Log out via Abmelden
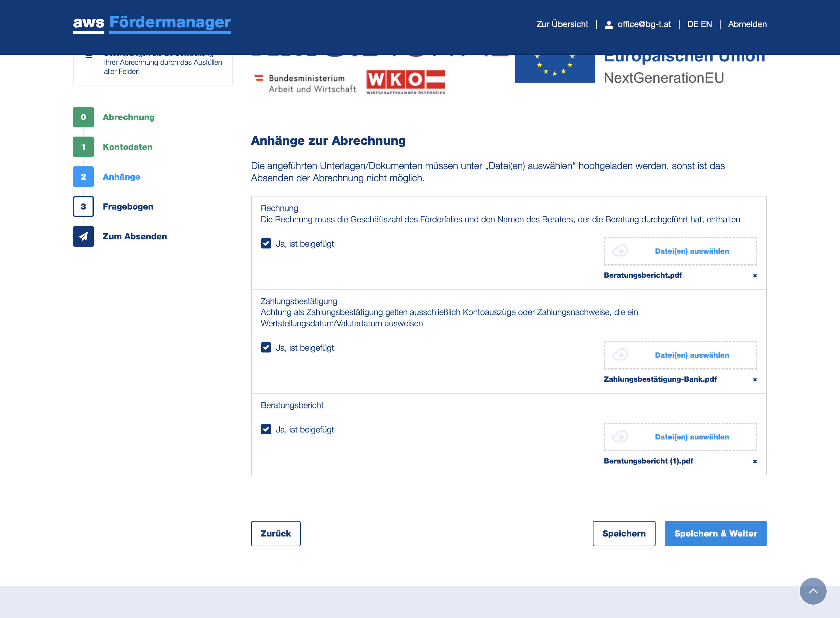This screenshot has width=840, height=618. (747, 24)
